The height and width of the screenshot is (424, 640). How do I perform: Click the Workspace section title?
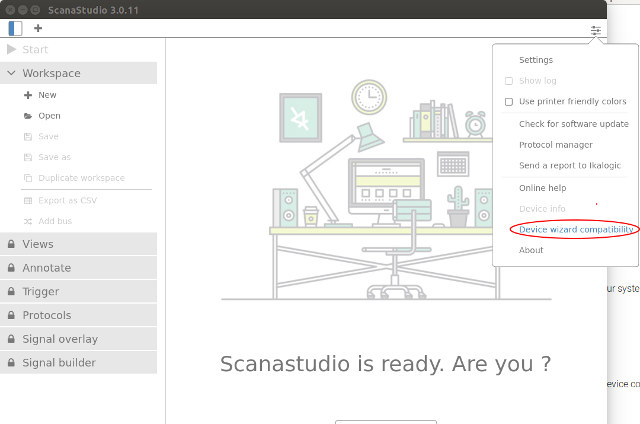coord(51,73)
